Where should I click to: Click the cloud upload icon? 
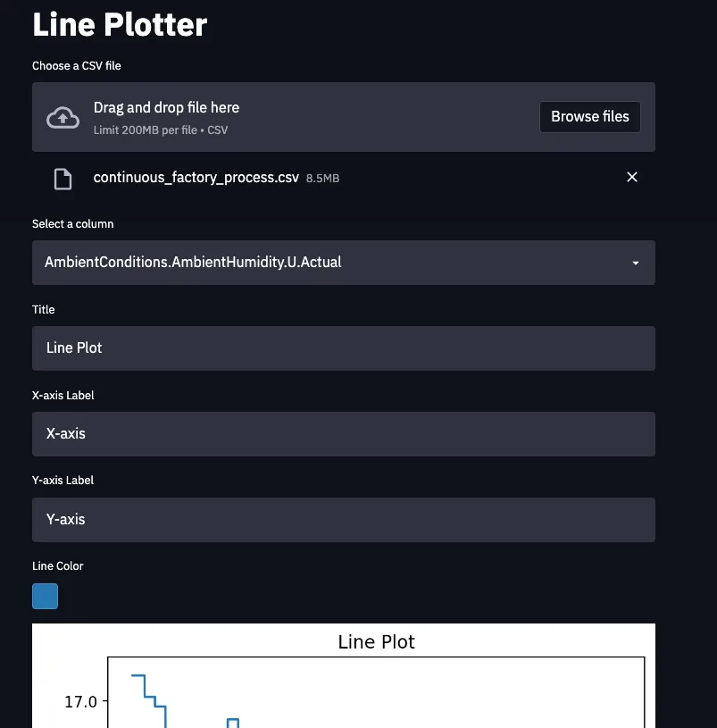tap(63, 116)
